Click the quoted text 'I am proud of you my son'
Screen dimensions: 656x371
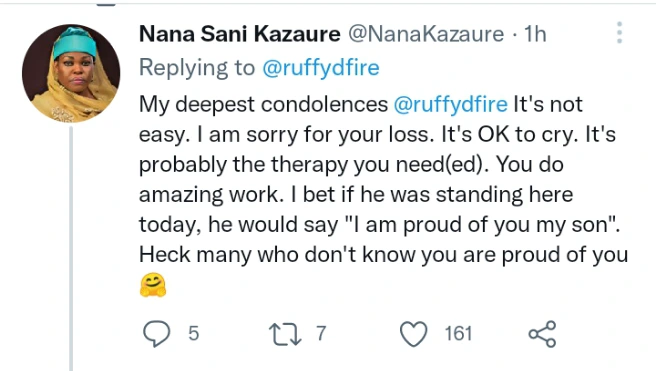coord(479,225)
